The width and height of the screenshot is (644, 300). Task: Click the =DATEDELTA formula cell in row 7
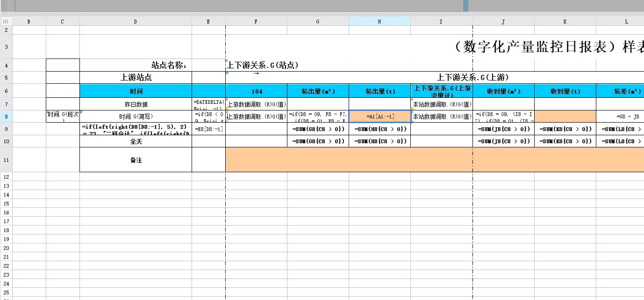click(208, 104)
